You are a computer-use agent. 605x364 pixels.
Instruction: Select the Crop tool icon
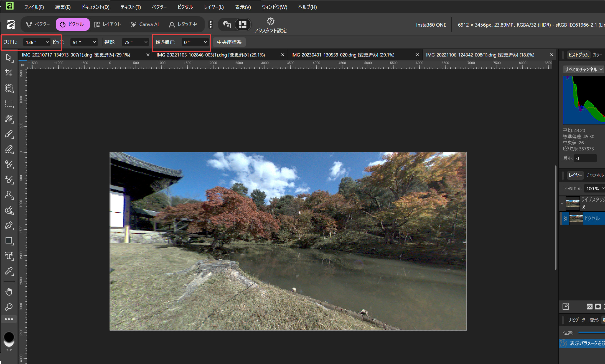[9, 73]
